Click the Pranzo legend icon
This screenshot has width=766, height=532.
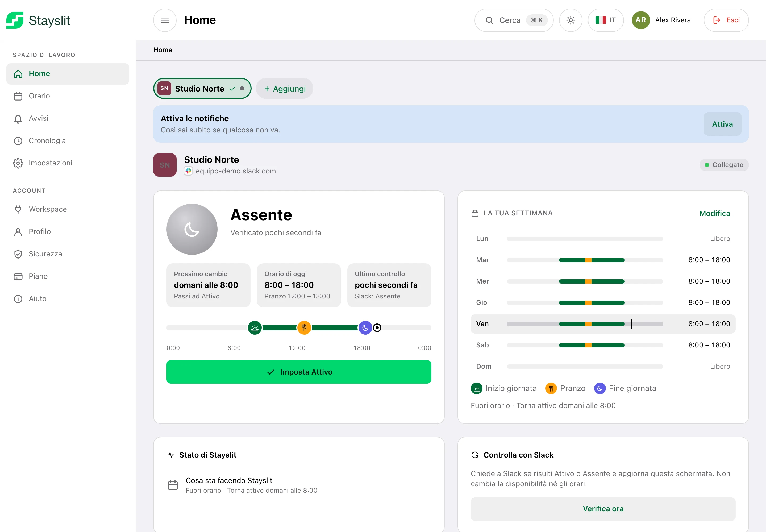551,388
